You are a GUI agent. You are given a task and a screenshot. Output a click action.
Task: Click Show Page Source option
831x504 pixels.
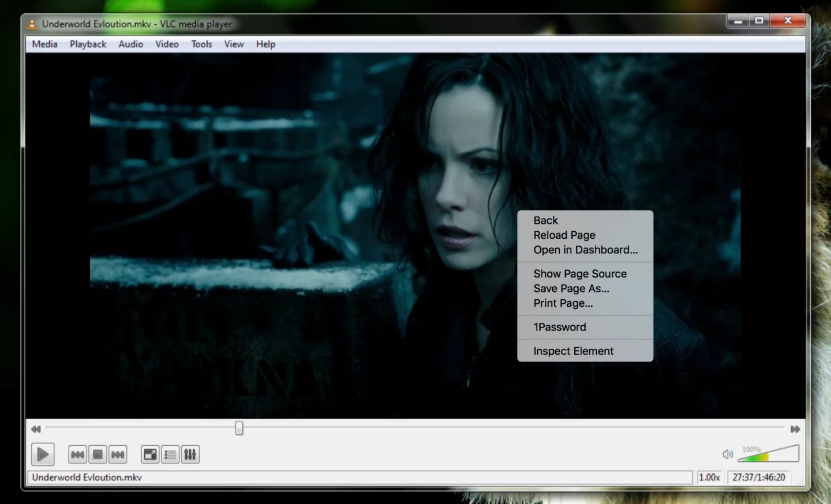point(579,273)
